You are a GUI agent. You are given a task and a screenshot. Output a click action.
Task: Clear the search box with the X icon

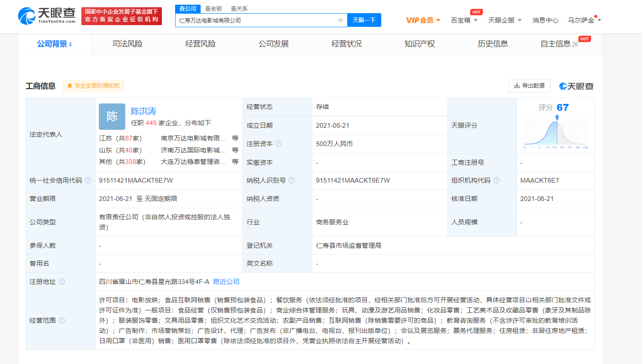coord(340,20)
